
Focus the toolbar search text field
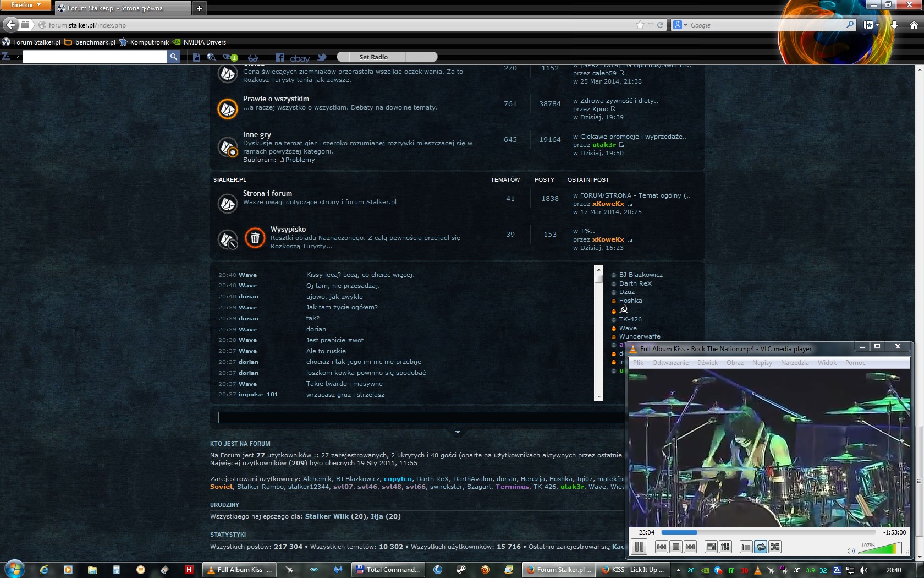(x=95, y=57)
